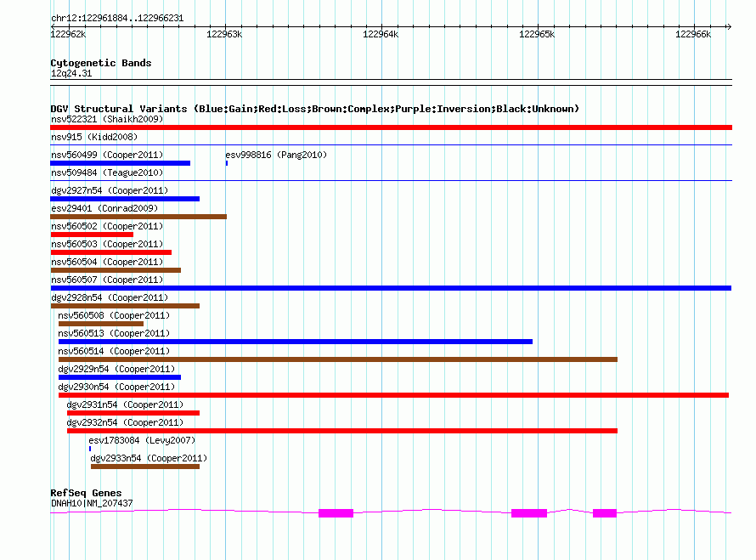Click the nsv560499 (Cooper2011) text label
Image resolution: width=756 pixels, height=560 pixels.
pyautogui.click(x=107, y=155)
